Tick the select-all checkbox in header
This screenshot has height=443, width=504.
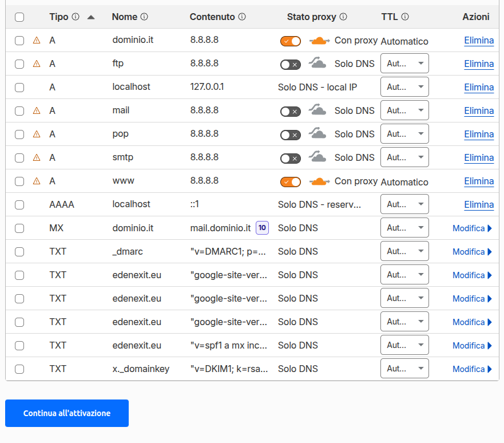tap(19, 17)
